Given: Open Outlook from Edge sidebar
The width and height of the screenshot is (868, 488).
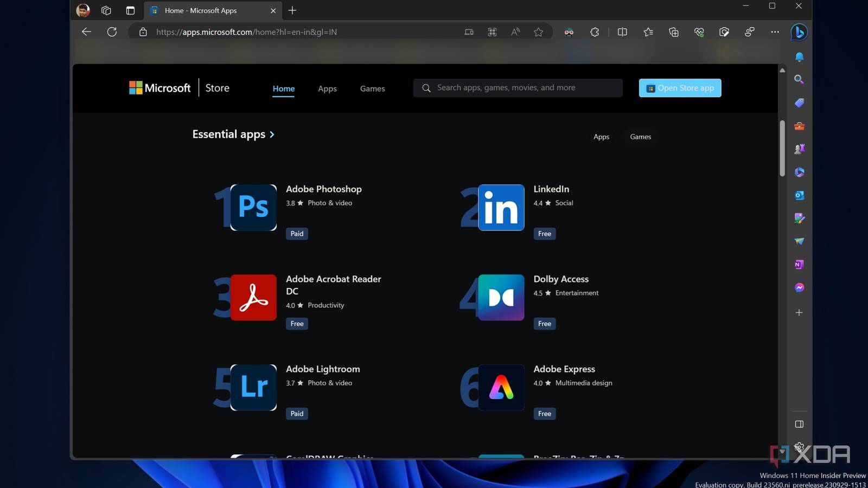Looking at the screenshot, I should click(x=799, y=196).
